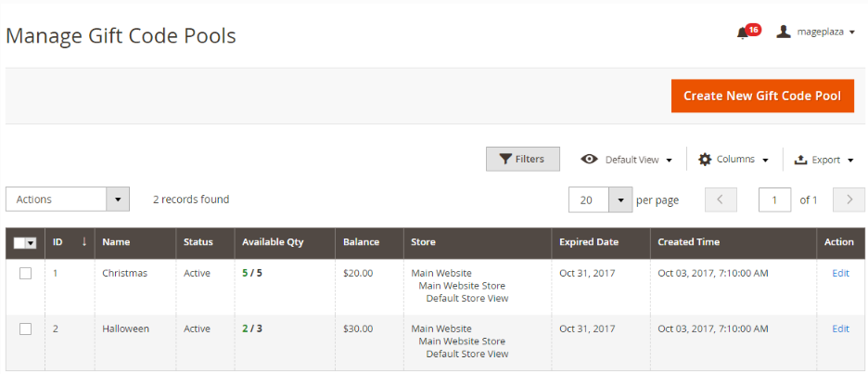The width and height of the screenshot is (868, 374).
Task: Open the Actions dropdown
Action: (x=68, y=200)
